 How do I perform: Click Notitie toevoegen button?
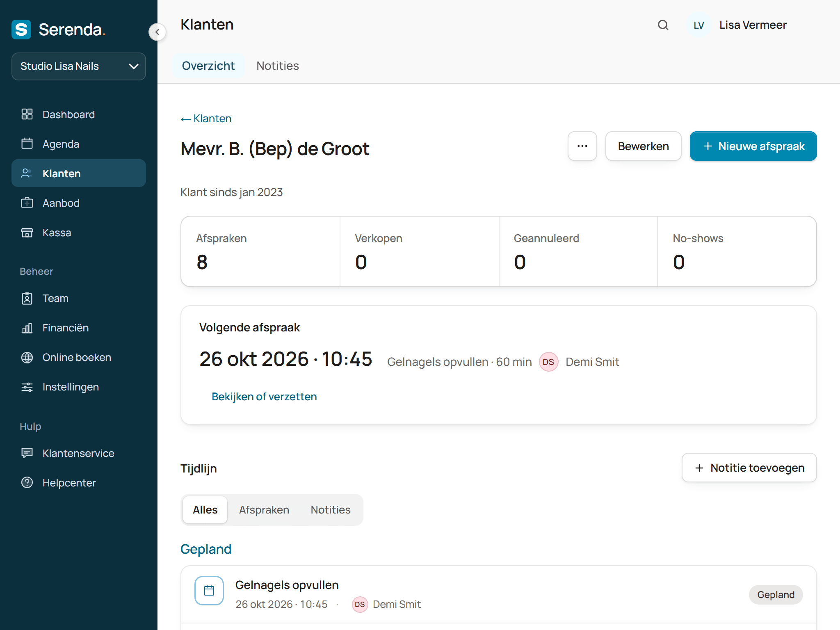(749, 468)
